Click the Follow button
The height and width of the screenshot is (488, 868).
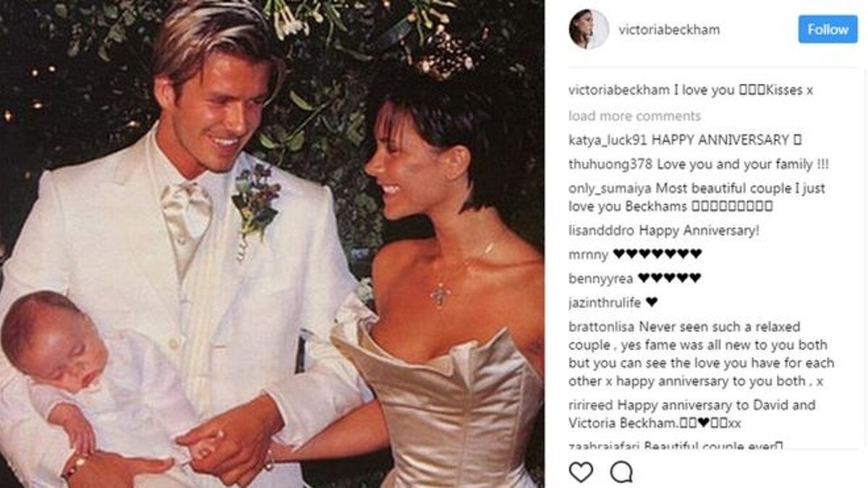pos(828,30)
